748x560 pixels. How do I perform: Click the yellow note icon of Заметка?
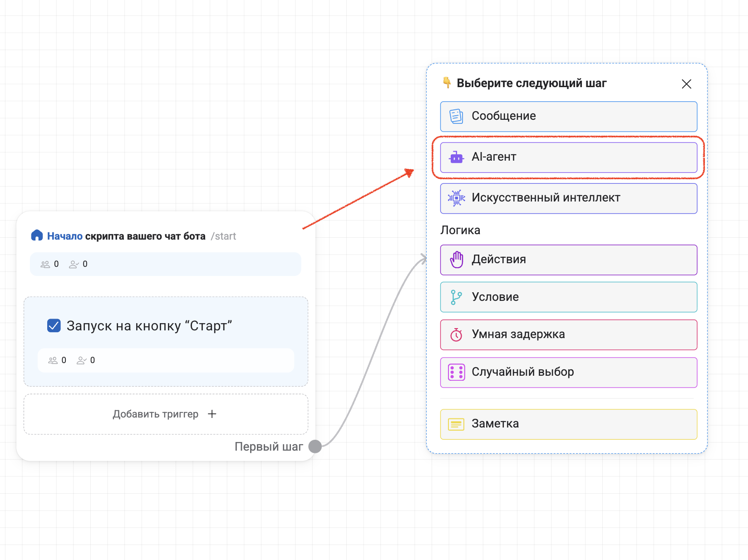click(456, 424)
